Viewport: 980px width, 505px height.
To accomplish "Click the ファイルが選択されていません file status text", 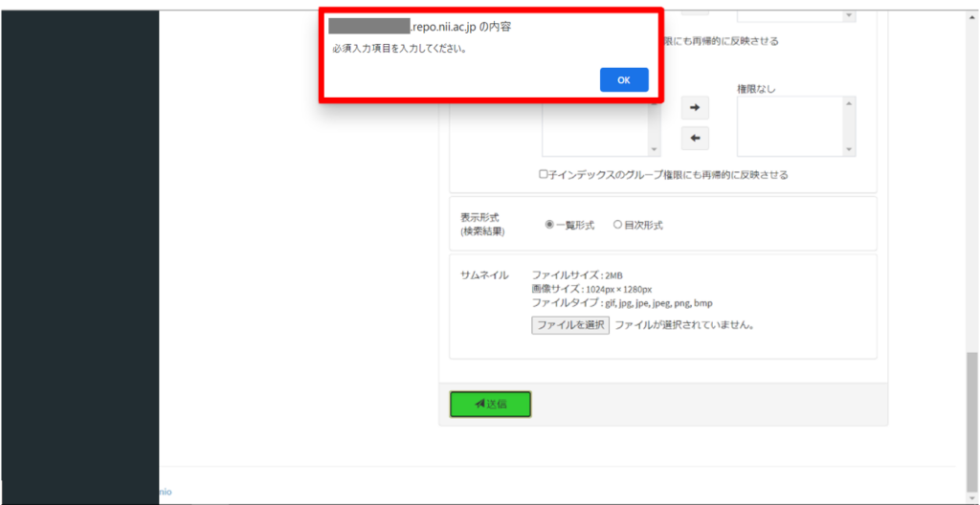I will click(684, 325).
